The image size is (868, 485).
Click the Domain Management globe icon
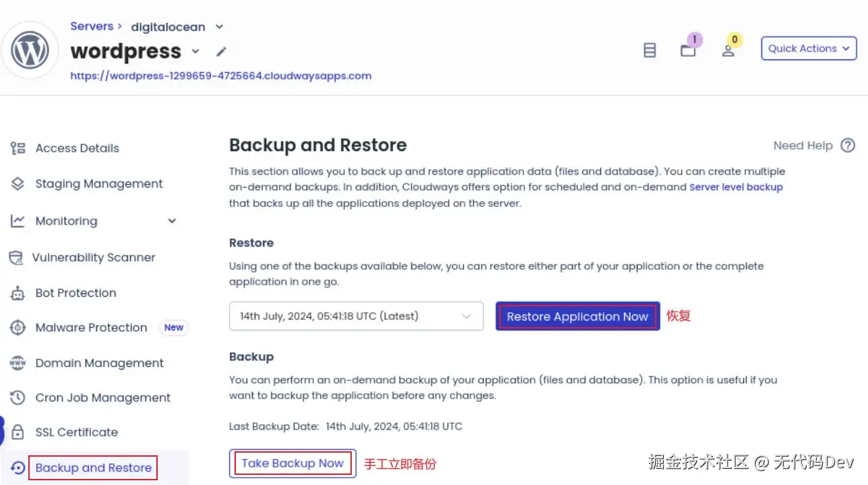(x=19, y=363)
